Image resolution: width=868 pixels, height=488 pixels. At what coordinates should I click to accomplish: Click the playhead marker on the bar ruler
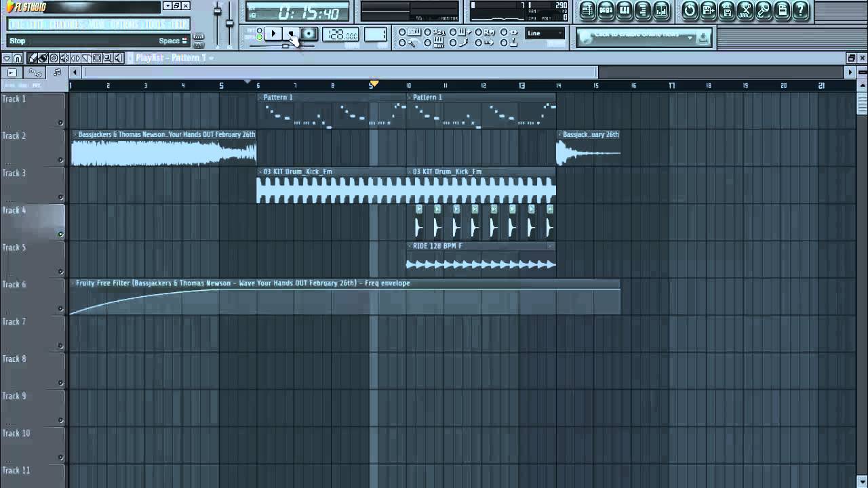tap(373, 84)
